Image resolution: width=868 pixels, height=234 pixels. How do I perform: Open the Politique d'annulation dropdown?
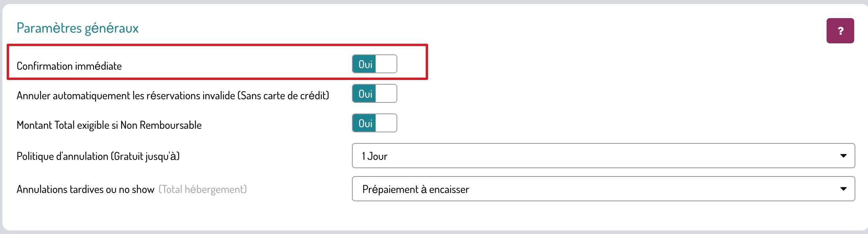[x=603, y=156]
